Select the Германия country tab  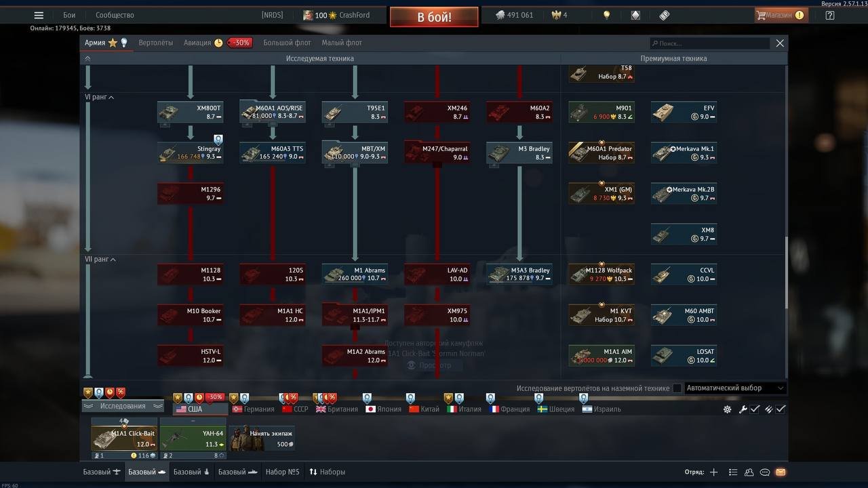click(253, 409)
